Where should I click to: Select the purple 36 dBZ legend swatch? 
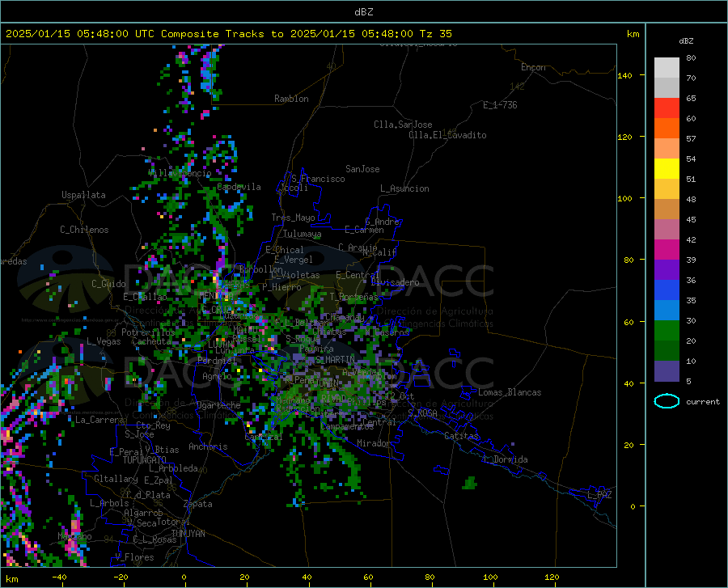coord(667,270)
